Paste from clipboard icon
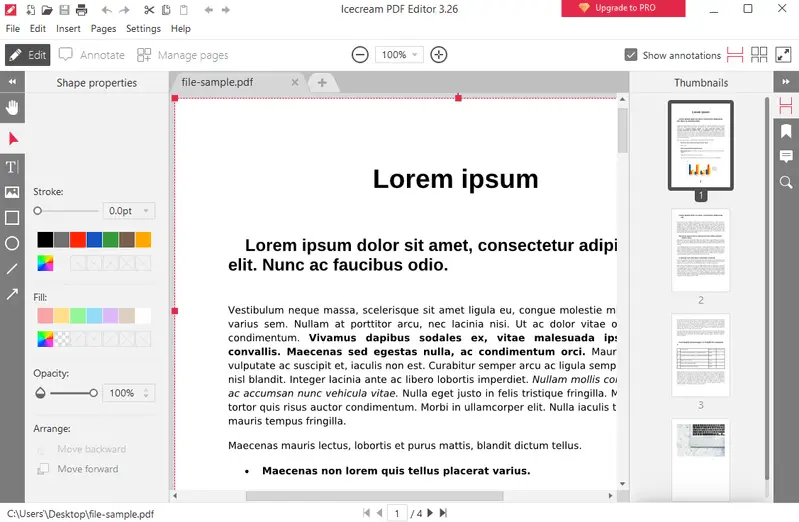 tap(183, 10)
